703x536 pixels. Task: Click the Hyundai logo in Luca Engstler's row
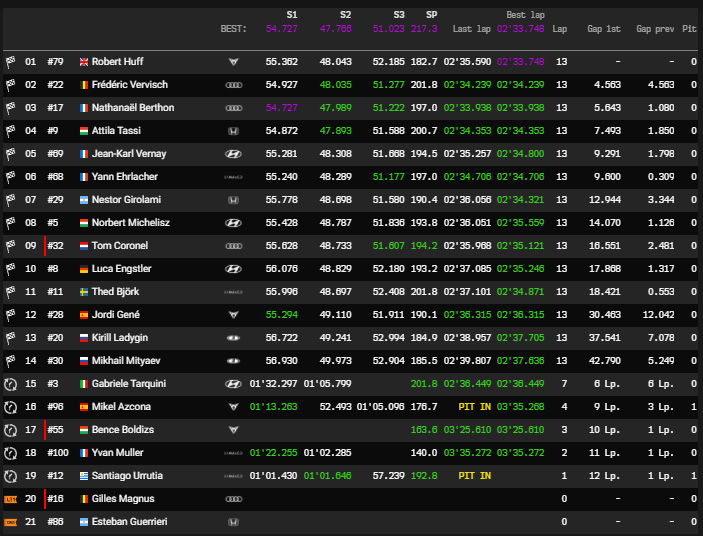pyautogui.click(x=234, y=269)
